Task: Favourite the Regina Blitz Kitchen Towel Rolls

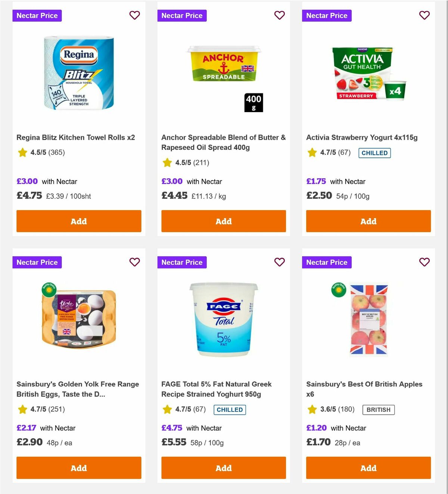Action: click(x=134, y=15)
